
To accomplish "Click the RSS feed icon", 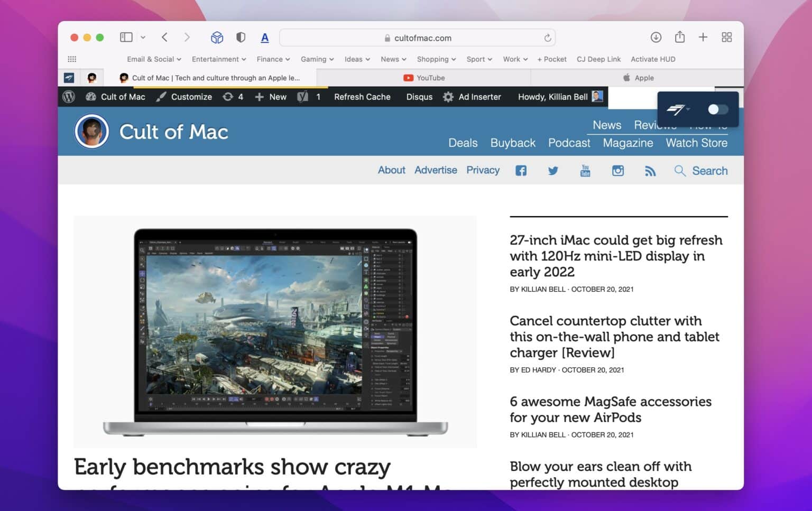I will (650, 171).
